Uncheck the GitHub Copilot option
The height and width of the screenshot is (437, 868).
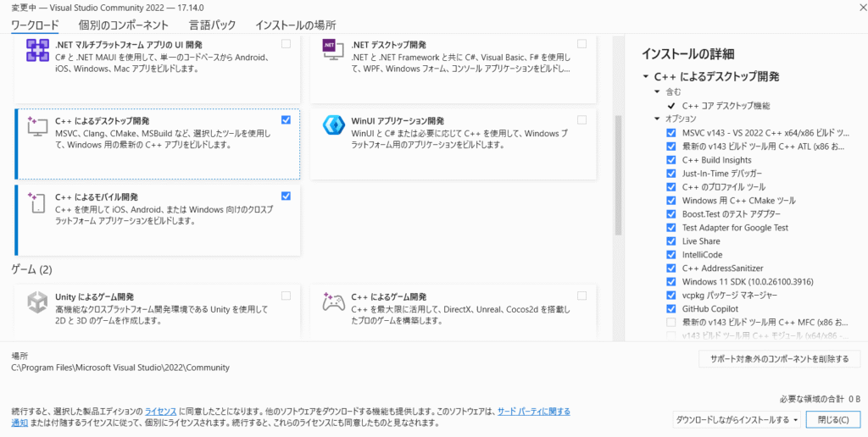tap(671, 308)
